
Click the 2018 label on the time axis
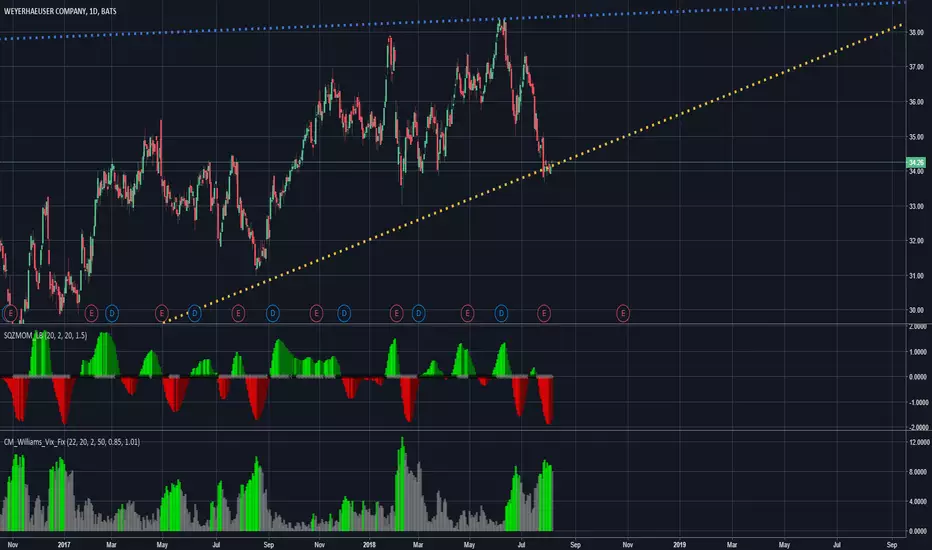coord(369,544)
